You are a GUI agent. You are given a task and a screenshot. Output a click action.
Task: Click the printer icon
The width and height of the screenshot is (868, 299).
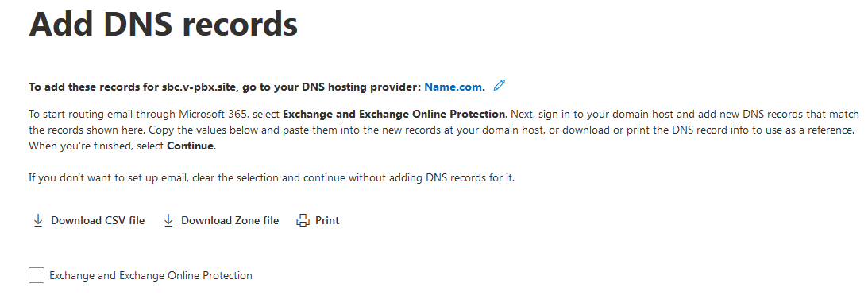303,221
